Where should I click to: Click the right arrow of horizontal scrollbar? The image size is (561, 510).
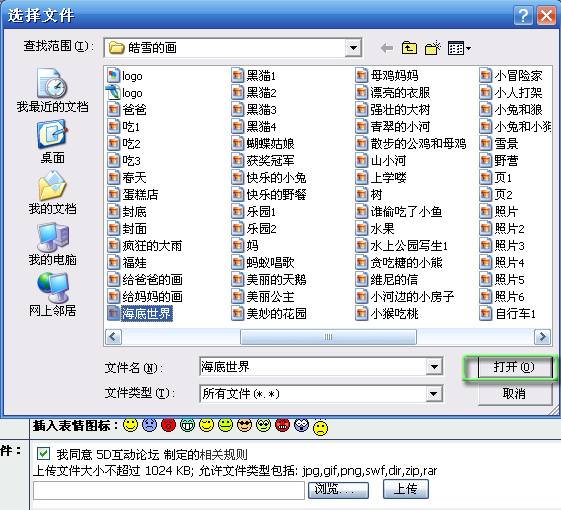tap(542, 337)
